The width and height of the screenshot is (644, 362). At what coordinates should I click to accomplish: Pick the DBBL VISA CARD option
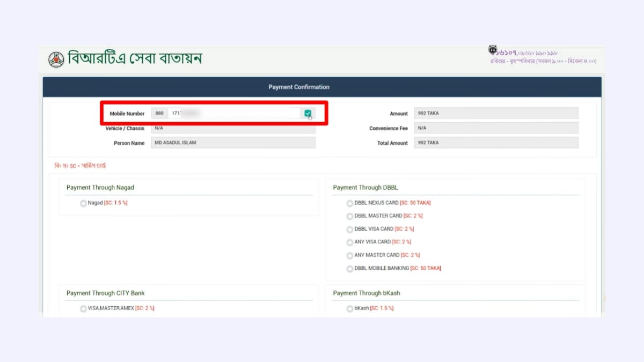click(x=350, y=229)
